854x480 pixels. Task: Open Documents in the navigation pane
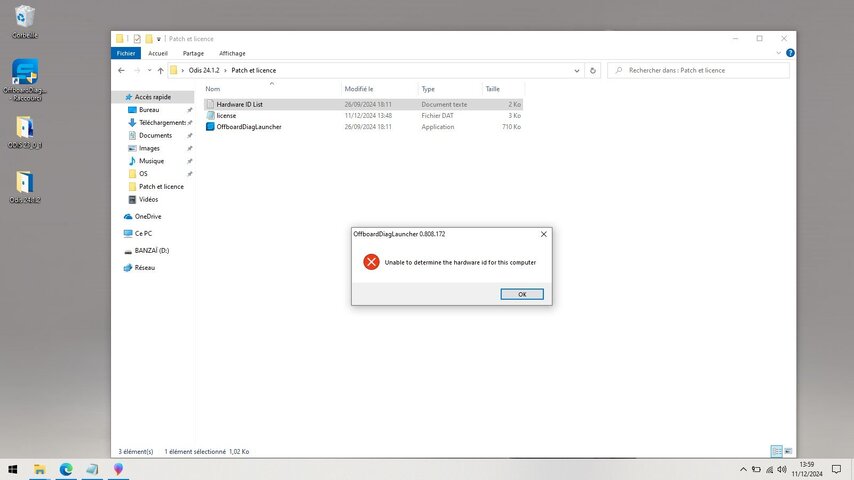pyautogui.click(x=155, y=135)
